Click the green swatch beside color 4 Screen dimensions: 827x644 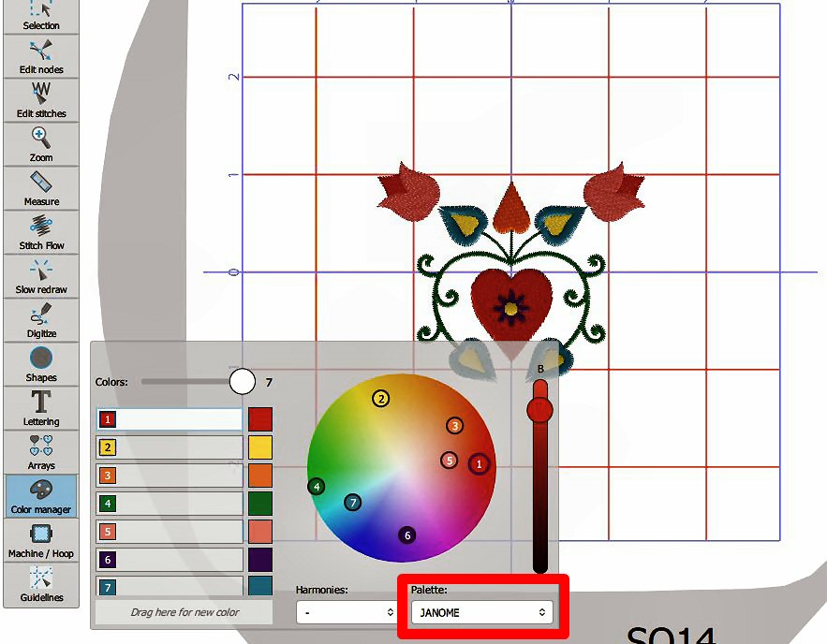[x=260, y=504]
